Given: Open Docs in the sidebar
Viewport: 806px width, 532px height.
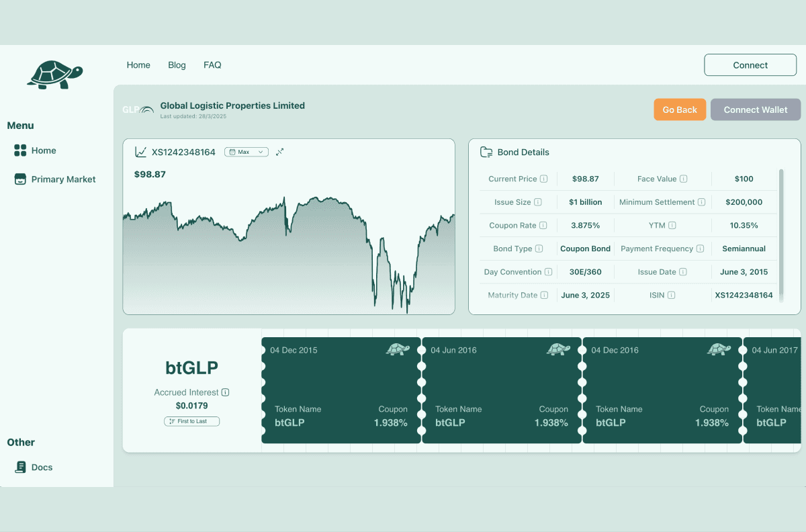Looking at the screenshot, I should (x=42, y=467).
